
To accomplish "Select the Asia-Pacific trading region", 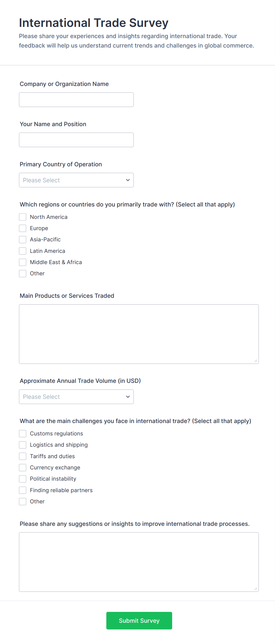I will click(22, 239).
